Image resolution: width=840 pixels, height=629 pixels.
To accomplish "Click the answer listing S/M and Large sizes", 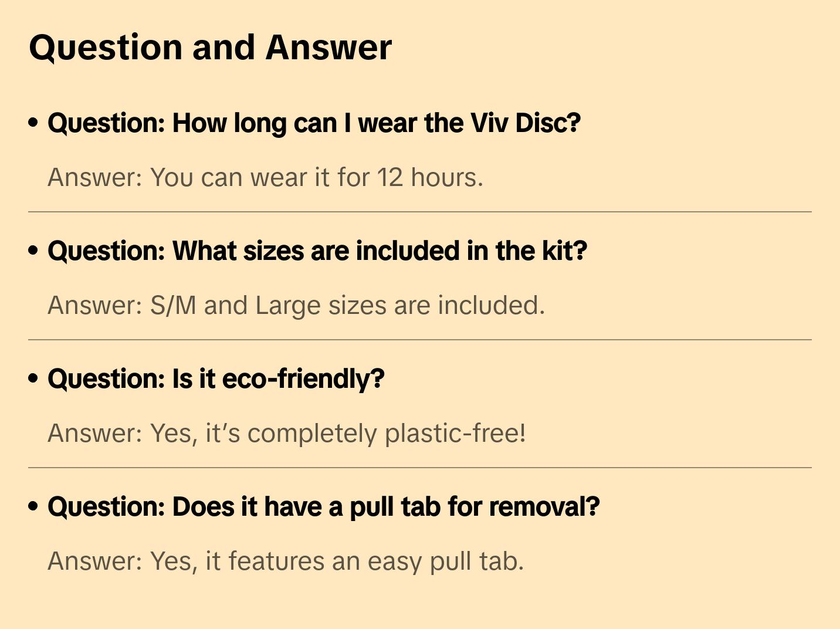I will pyautogui.click(x=296, y=305).
